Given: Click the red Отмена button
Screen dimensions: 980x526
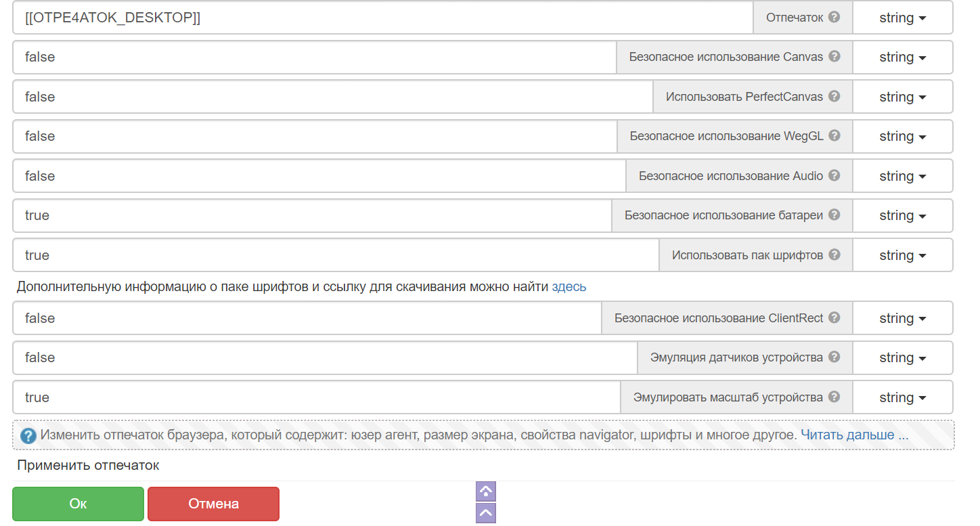Looking at the screenshot, I should click(213, 504).
